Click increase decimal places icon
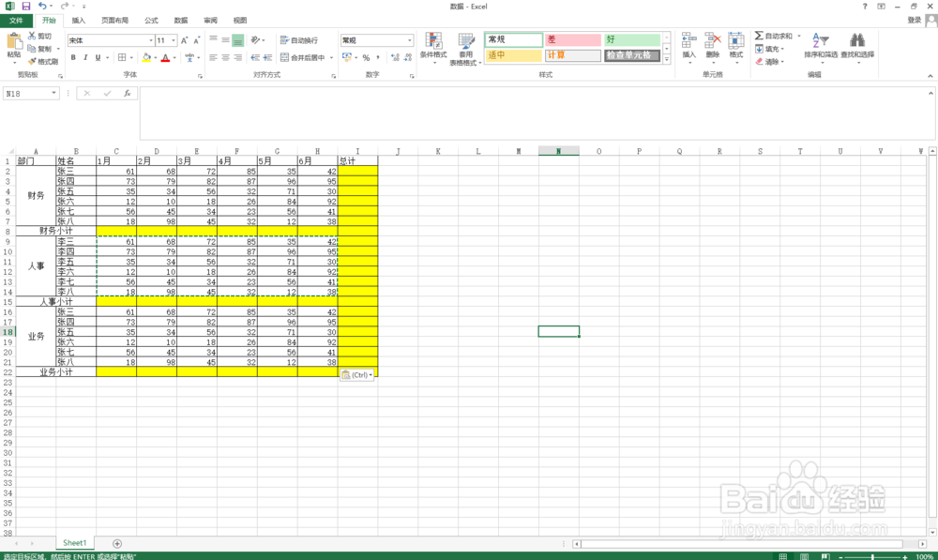Viewport: 938px width, 560px height. [395, 57]
